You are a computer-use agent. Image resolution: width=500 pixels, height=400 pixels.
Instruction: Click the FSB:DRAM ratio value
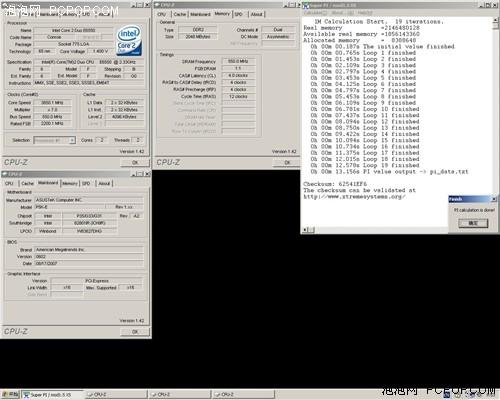point(238,68)
